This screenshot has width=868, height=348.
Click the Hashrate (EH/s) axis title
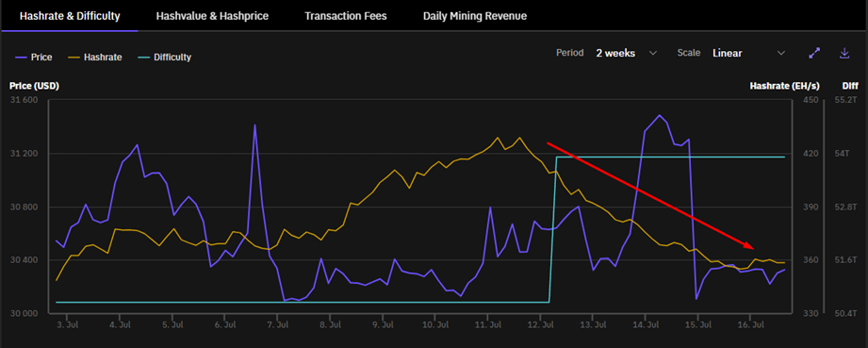pyautogui.click(x=784, y=86)
